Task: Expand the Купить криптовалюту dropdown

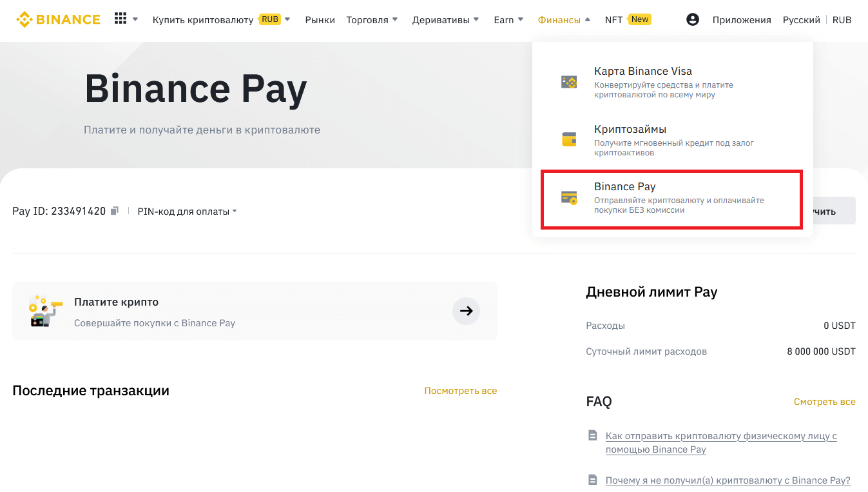Action: (x=221, y=20)
